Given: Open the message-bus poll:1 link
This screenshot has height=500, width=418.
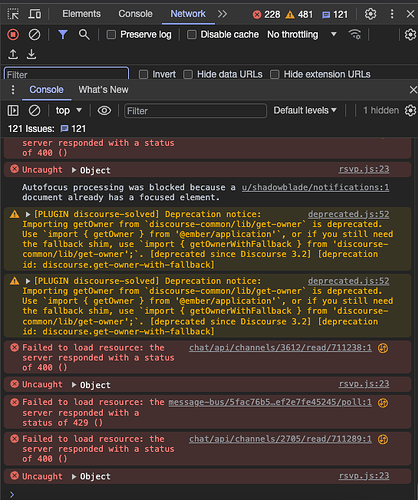Looking at the screenshot, I should pyautogui.click(x=270, y=403).
